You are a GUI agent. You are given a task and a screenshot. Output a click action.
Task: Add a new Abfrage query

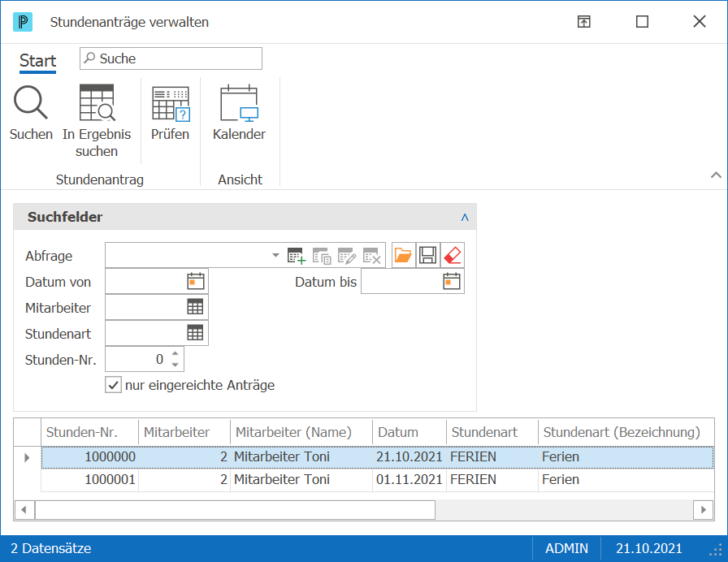(297, 256)
